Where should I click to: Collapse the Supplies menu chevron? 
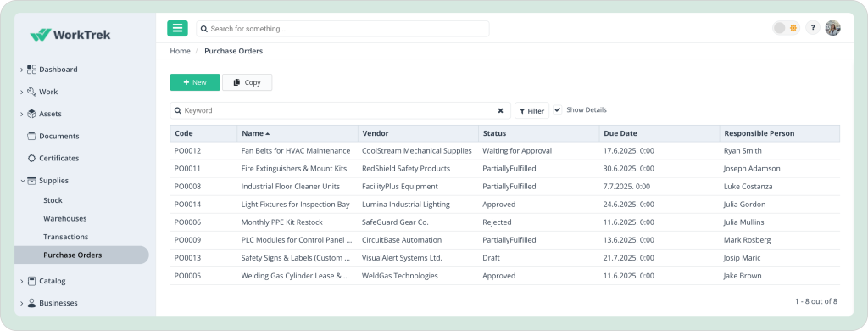[22, 181]
